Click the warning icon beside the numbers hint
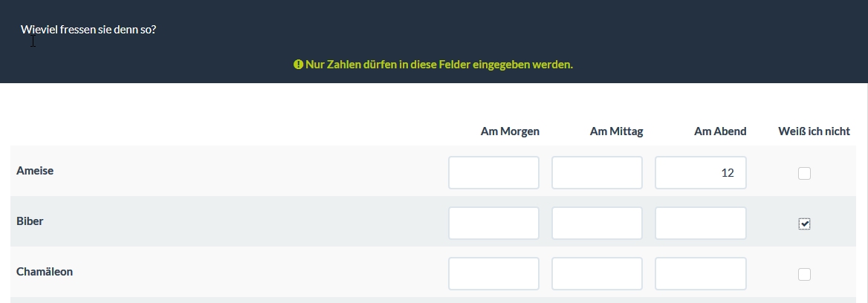 pyautogui.click(x=299, y=65)
